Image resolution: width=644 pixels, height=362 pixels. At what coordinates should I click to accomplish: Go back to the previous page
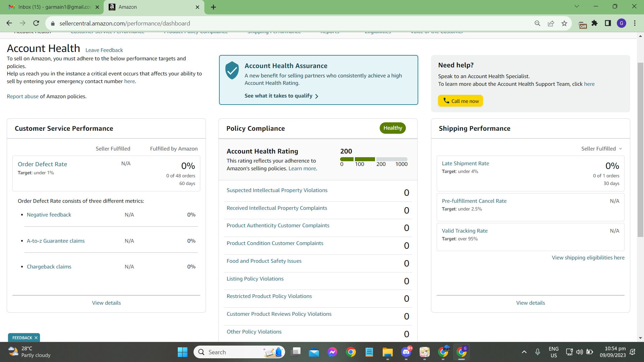pos(9,23)
